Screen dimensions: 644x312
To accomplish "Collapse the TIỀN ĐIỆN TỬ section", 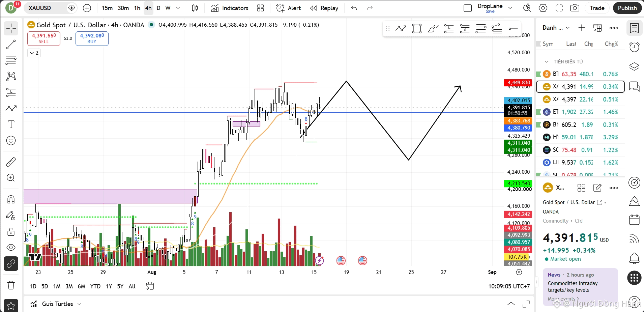I will tap(547, 62).
